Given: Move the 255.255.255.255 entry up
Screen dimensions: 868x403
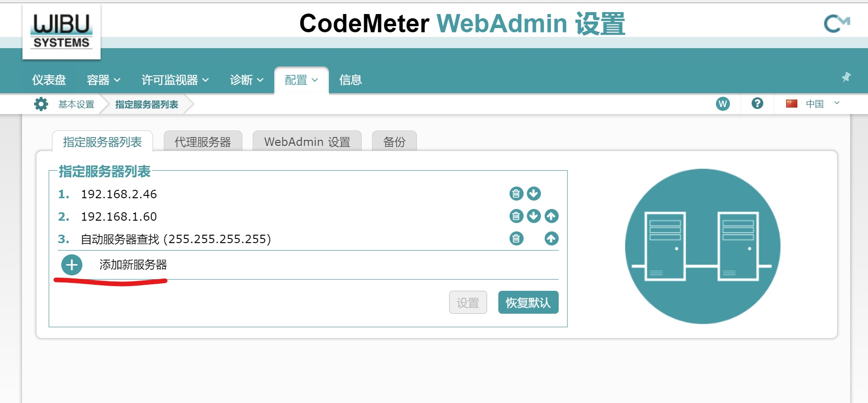Looking at the screenshot, I should pyautogui.click(x=552, y=239).
